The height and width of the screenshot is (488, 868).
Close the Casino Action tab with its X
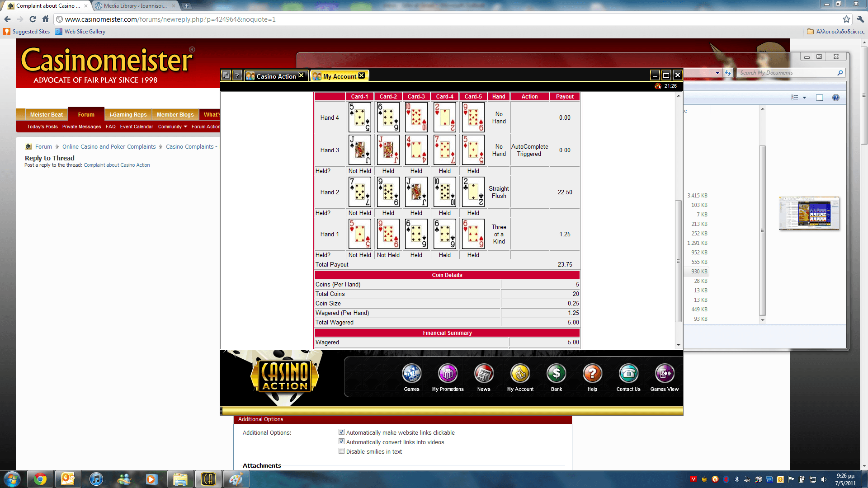pyautogui.click(x=301, y=75)
